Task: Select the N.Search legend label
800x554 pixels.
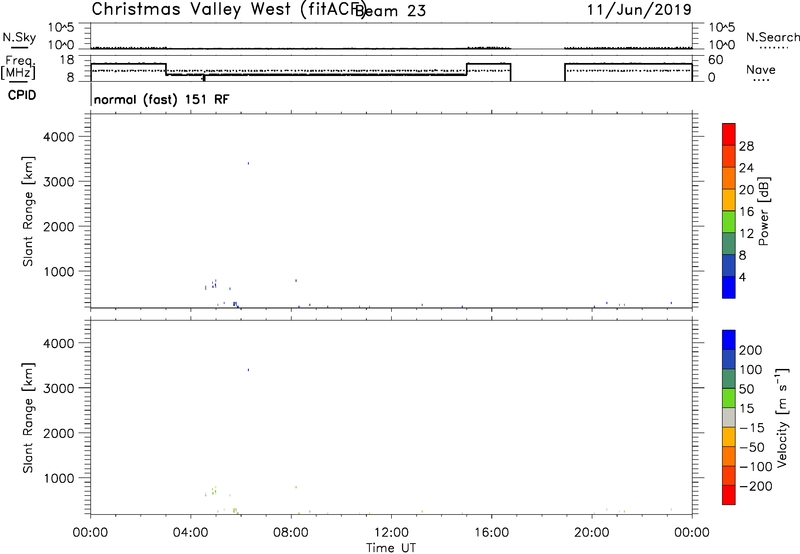Action: pos(772,37)
